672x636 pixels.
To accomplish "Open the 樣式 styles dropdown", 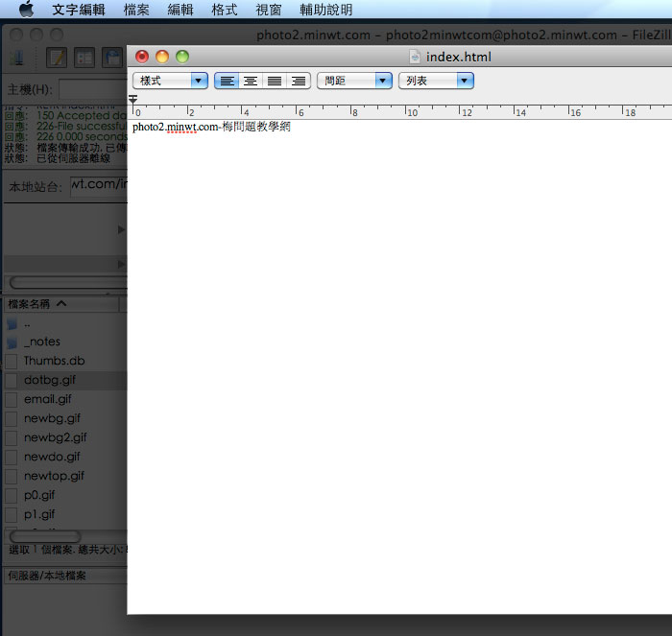I will (170, 81).
